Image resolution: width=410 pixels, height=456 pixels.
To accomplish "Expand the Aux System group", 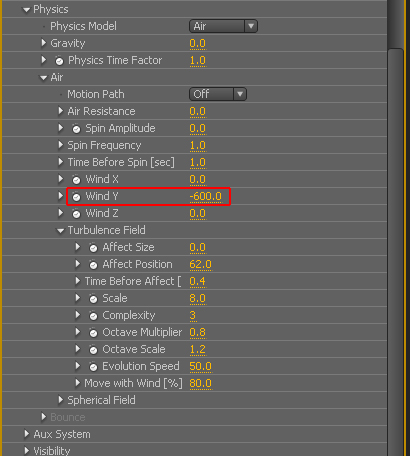I will click(x=26, y=434).
